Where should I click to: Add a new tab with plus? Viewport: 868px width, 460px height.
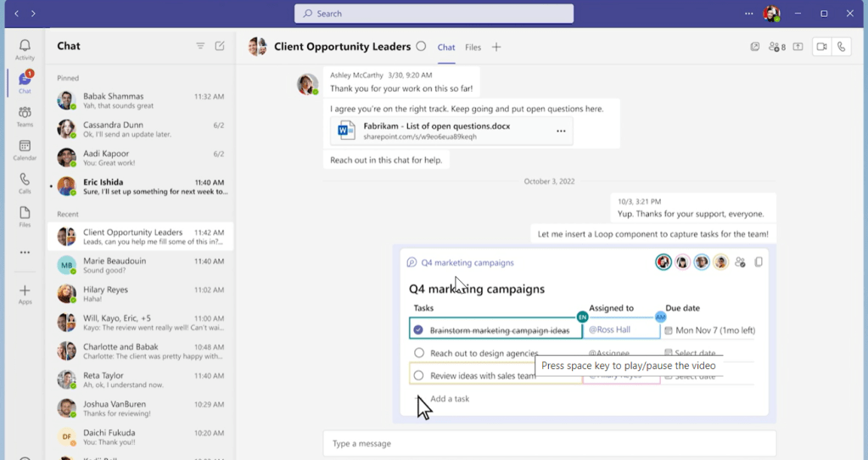click(x=496, y=48)
